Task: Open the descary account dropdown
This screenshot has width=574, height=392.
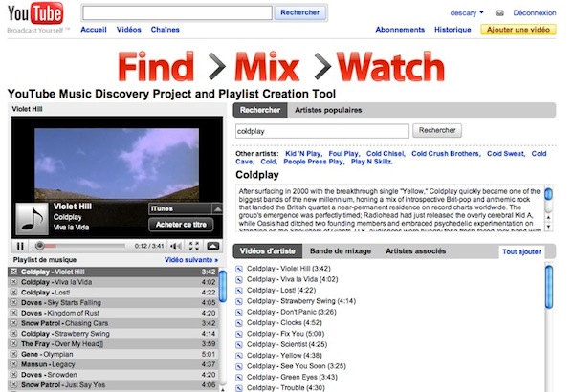Action: (467, 12)
